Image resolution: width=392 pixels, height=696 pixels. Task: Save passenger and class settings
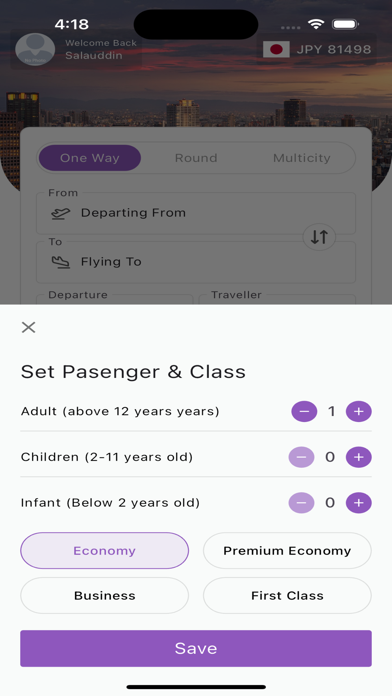coord(196,649)
